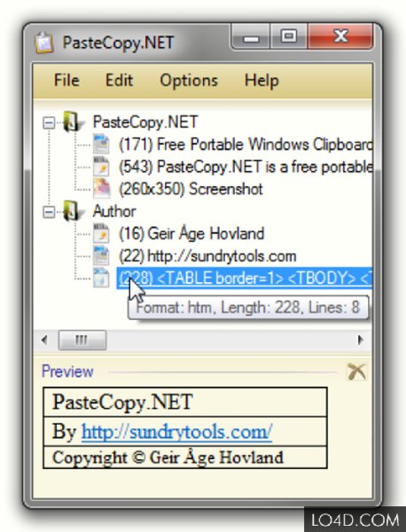Click the horizontal scrollbar left arrow
406x532 pixels.
[44, 340]
